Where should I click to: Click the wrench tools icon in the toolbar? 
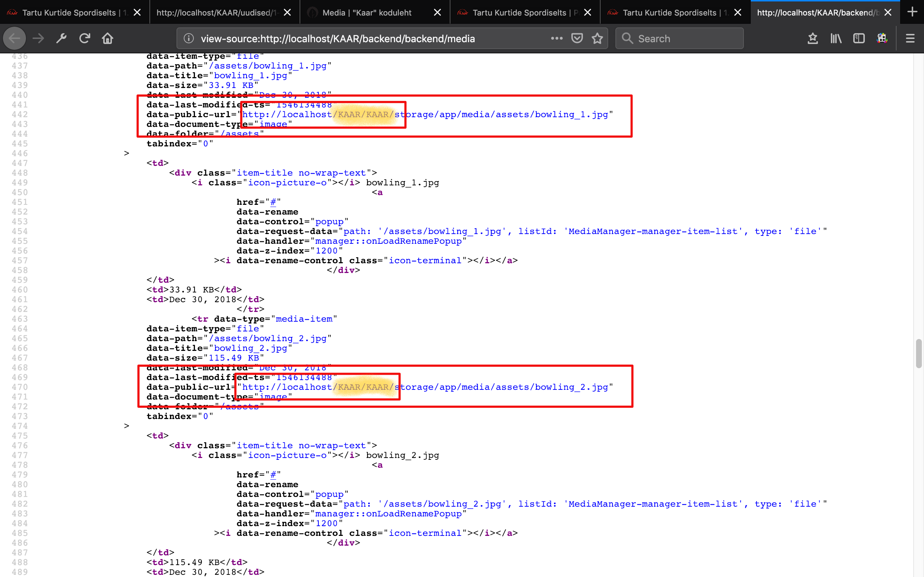click(x=61, y=38)
